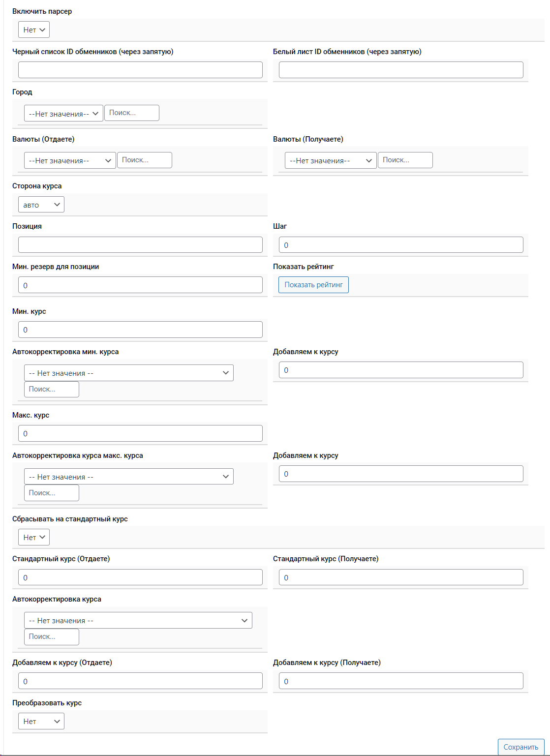Image resolution: width=550 pixels, height=756 pixels.
Task: Click the Шаг input field
Action: (x=401, y=245)
